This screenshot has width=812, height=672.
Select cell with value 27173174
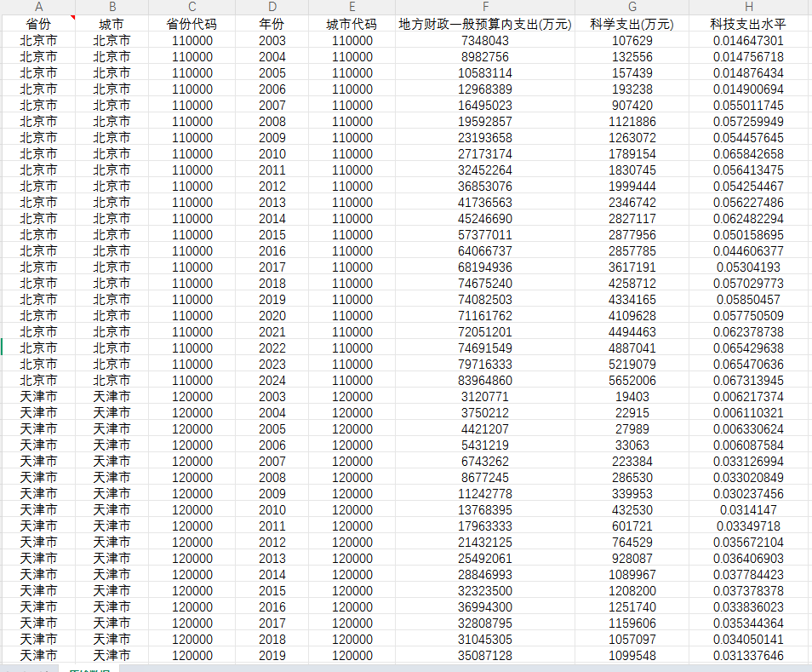[485, 154]
